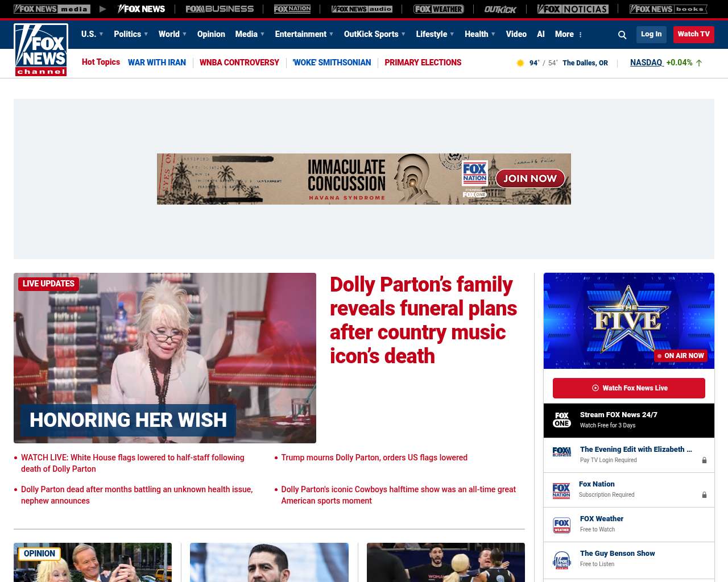Open Cowboys halftime show story link
This screenshot has height=582, width=728.
coord(399,495)
